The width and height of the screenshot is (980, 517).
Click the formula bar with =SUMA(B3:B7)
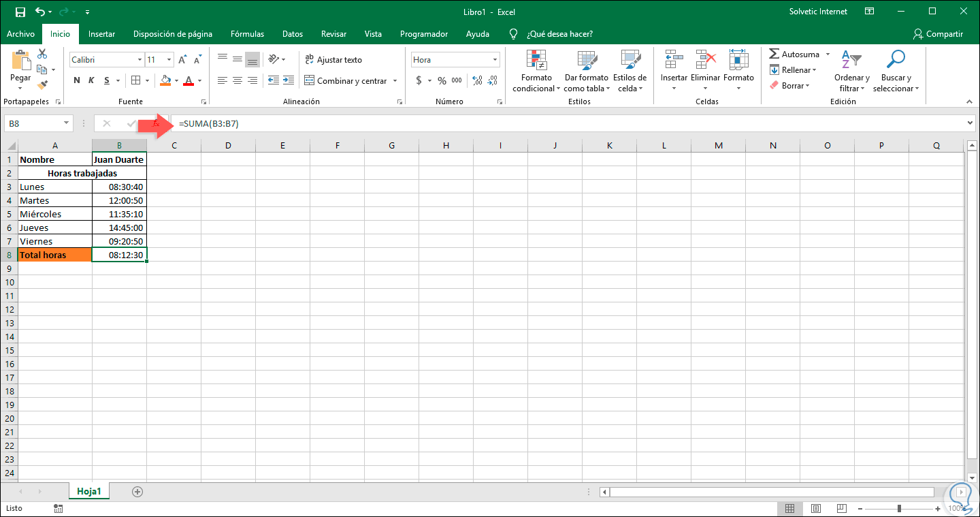click(572, 123)
